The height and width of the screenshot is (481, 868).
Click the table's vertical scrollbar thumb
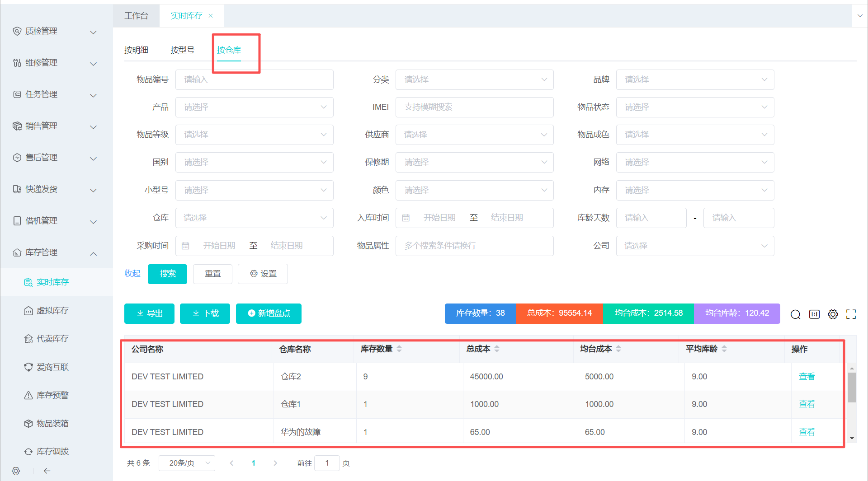(x=852, y=387)
